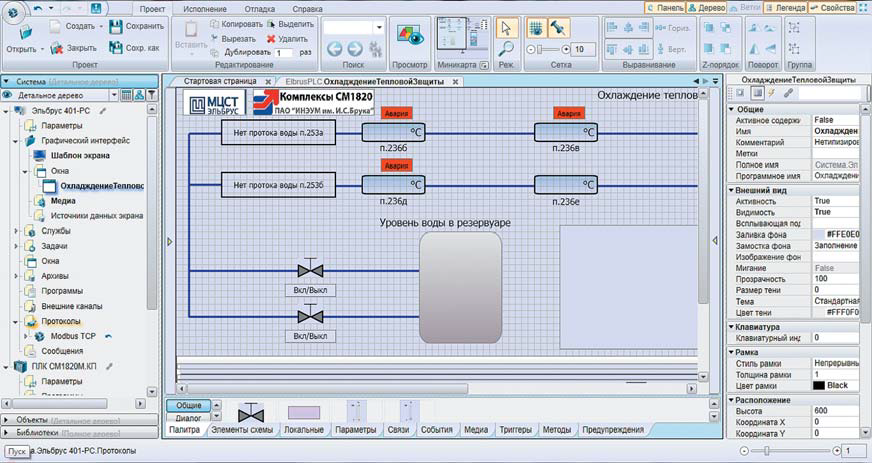The image size is (872, 463).
Task: Toggle the Дерево tree panel button
Action: point(707,8)
